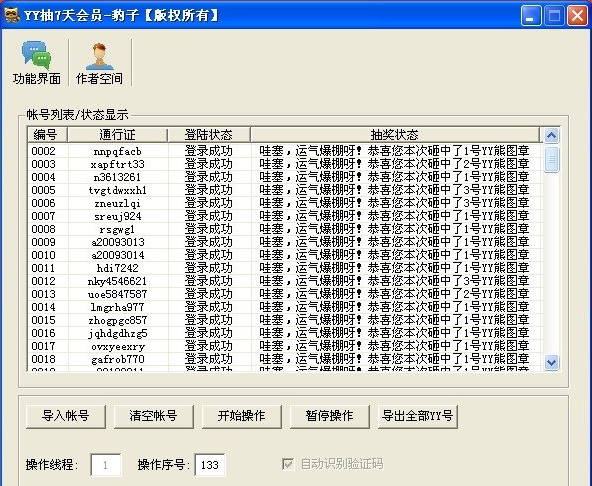Click row number 0005

click(x=43, y=190)
